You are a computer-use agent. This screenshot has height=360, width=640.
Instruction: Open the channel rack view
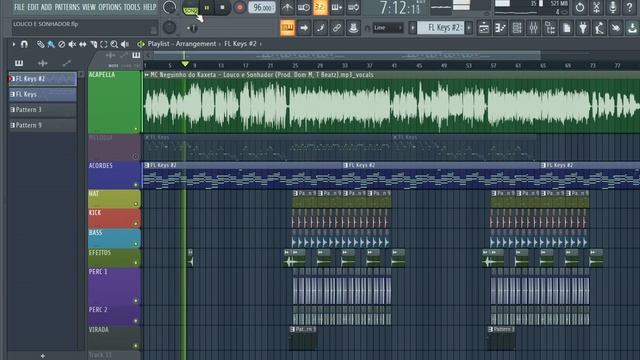click(x=517, y=28)
